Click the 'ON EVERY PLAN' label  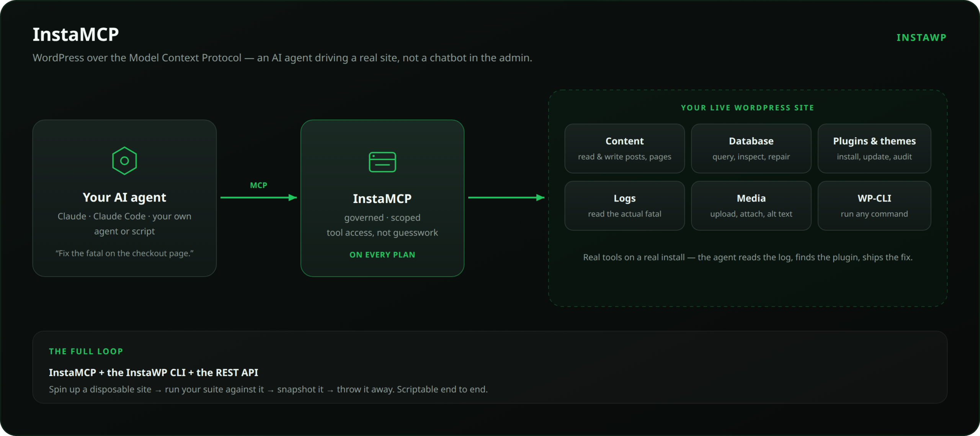point(382,255)
